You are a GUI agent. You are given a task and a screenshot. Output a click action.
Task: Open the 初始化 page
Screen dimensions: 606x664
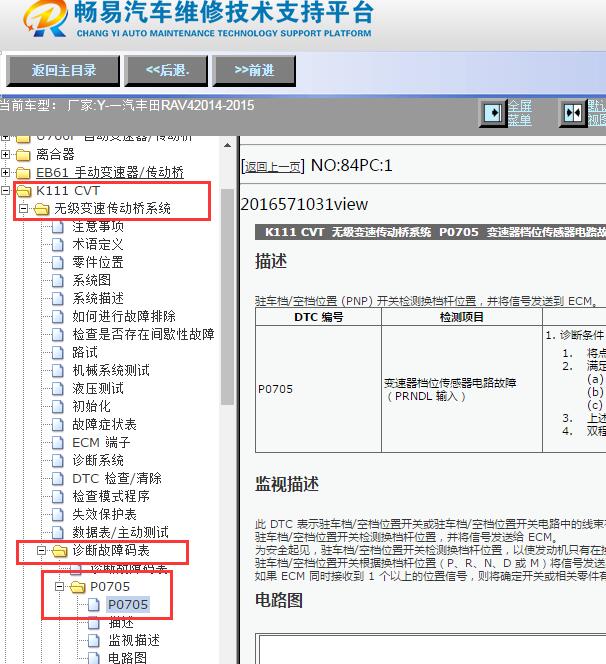tap(91, 407)
